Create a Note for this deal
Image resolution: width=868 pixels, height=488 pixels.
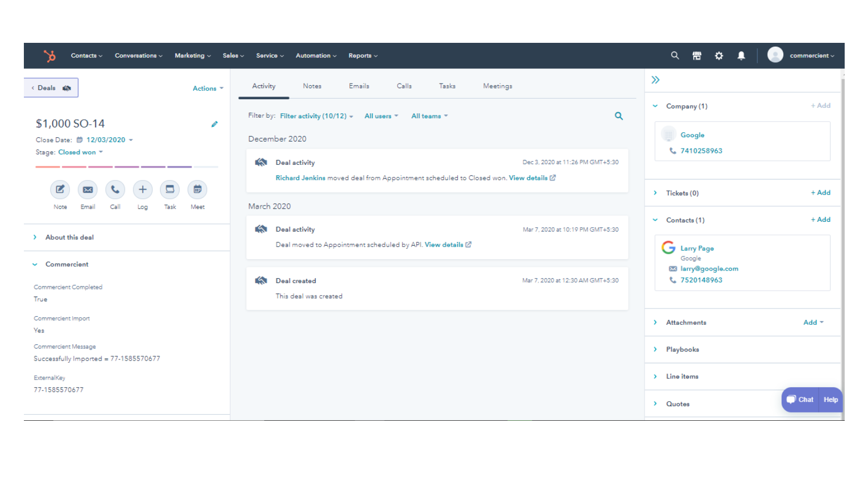[60, 190]
